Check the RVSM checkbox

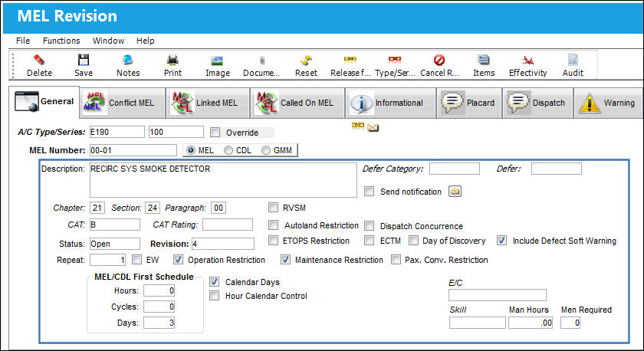click(273, 208)
